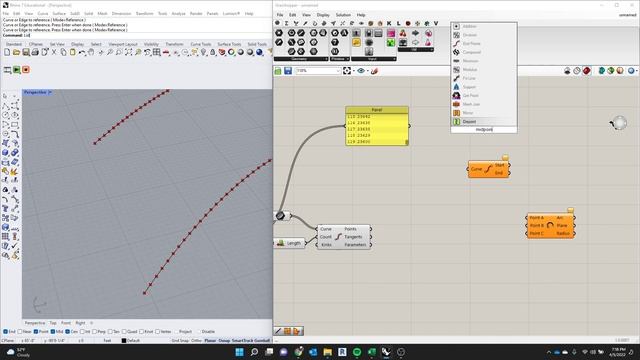Image resolution: width=640 pixels, height=360 pixels.
Task: Click the Copy icon in Rhino toolbar
Action: pos(63,52)
